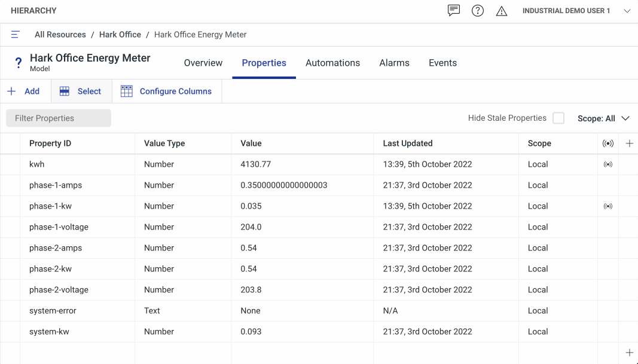This screenshot has width=638, height=364.
Task: Click the value 203.8
Action: (251, 290)
